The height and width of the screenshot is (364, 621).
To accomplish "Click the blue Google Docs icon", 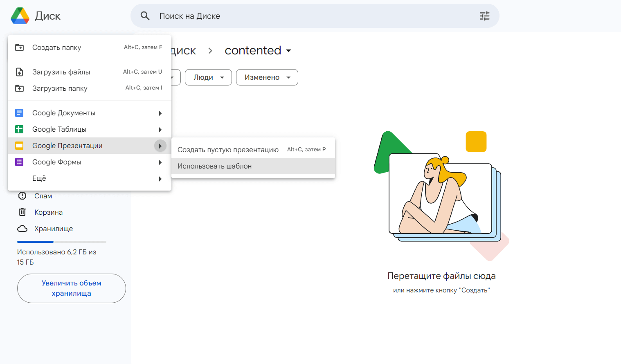I will coord(19,113).
